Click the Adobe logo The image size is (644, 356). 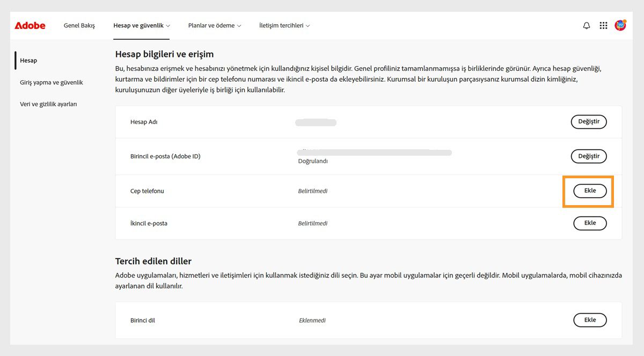[30, 25]
